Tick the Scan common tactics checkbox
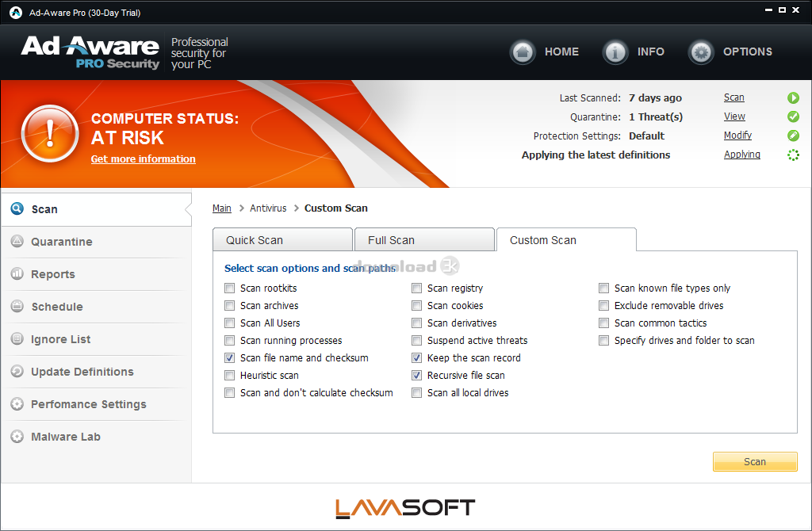The height and width of the screenshot is (531, 812). pyautogui.click(x=603, y=323)
